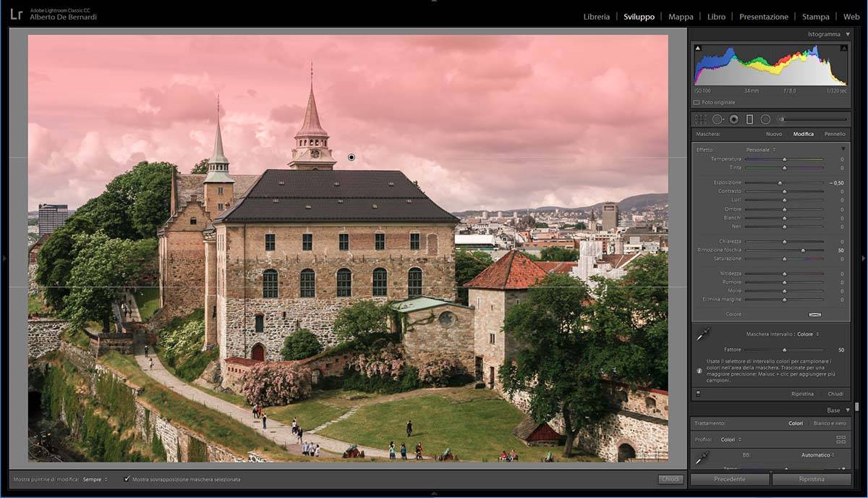Select the Spot Removal tool icon

point(718,119)
